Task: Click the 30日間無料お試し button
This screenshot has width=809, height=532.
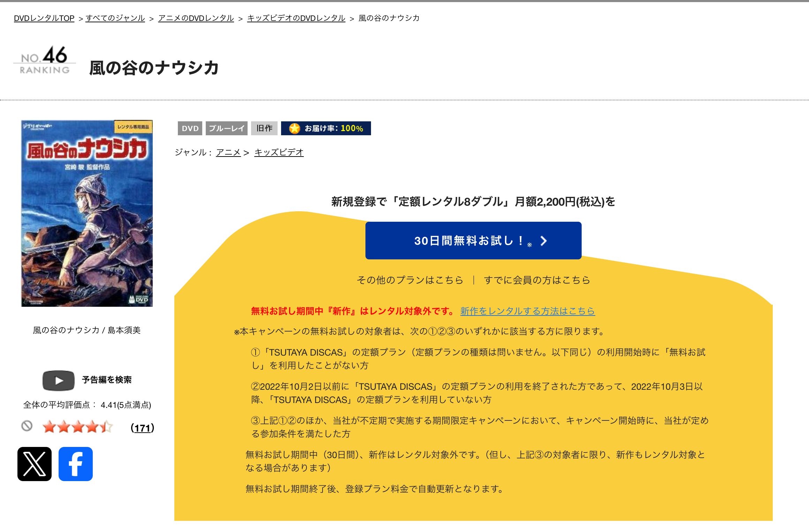Action: coord(473,241)
